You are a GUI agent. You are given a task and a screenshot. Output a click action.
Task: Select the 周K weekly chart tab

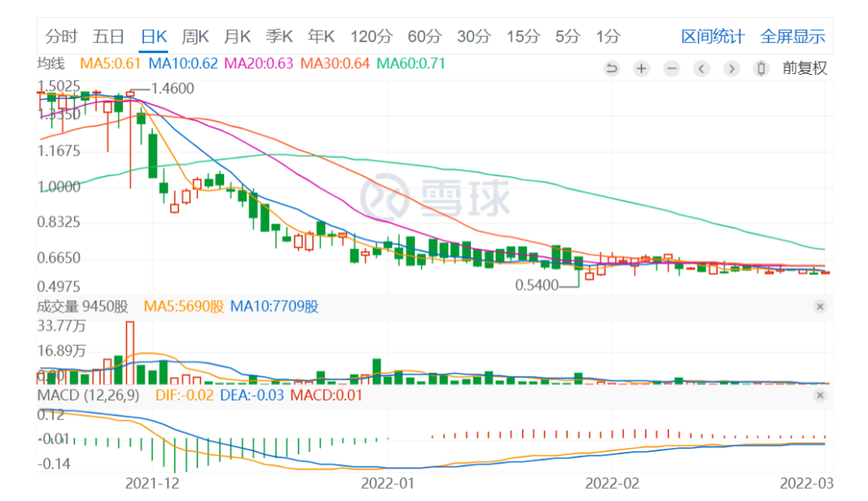point(194,36)
